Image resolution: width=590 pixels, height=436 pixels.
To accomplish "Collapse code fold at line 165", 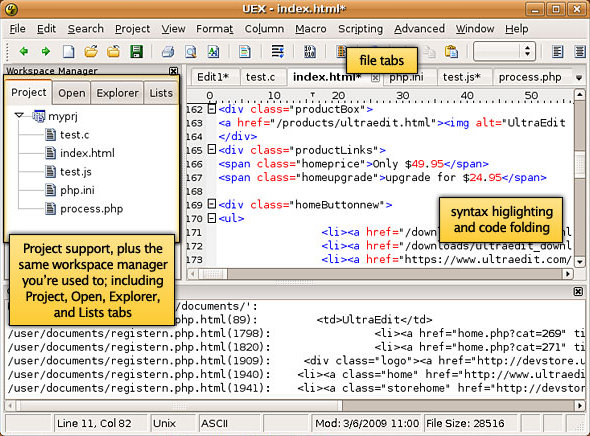I will (212, 150).
